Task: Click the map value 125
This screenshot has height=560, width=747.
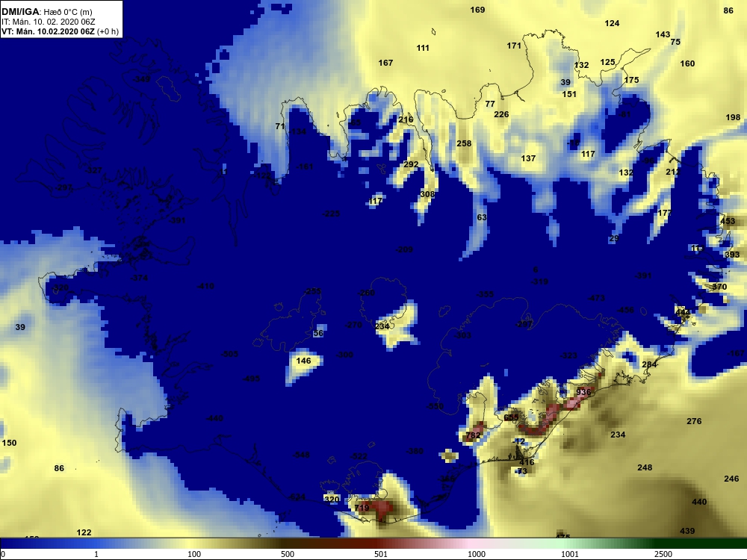Action: pos(607,62)
